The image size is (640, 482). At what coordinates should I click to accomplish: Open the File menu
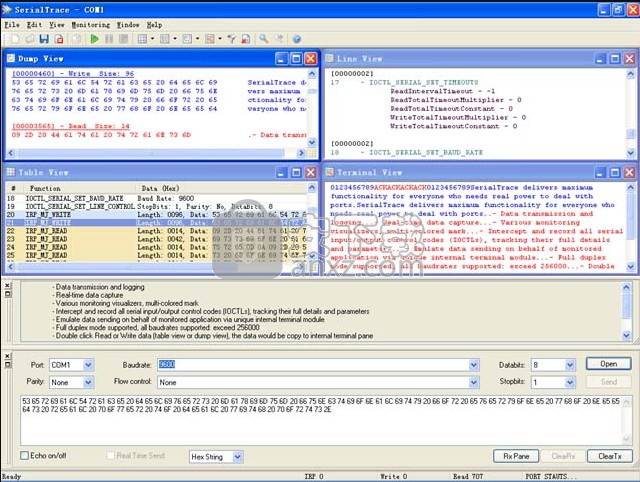tap(12, 25)
